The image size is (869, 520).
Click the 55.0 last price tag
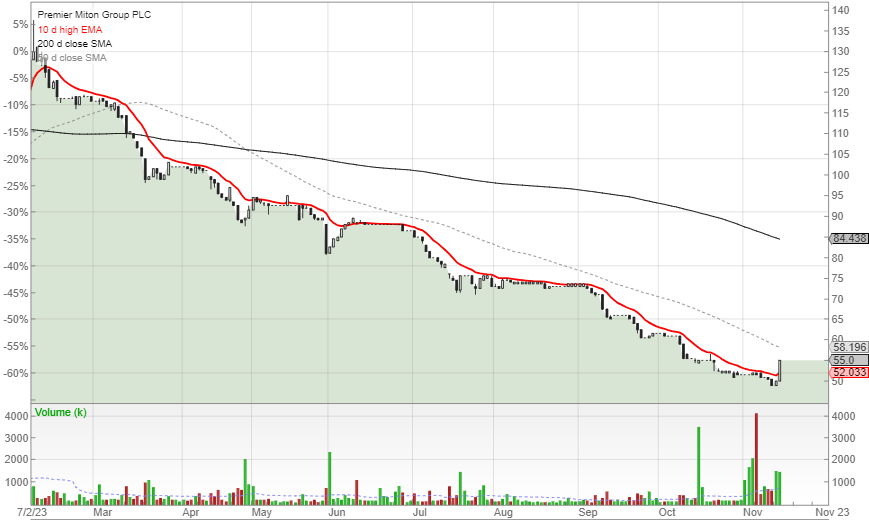tap(849, 360)
